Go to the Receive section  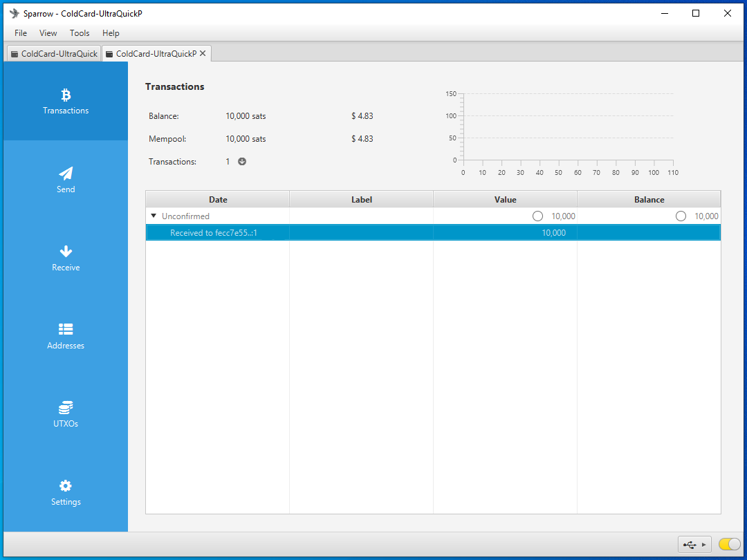[x=66, y=258]
